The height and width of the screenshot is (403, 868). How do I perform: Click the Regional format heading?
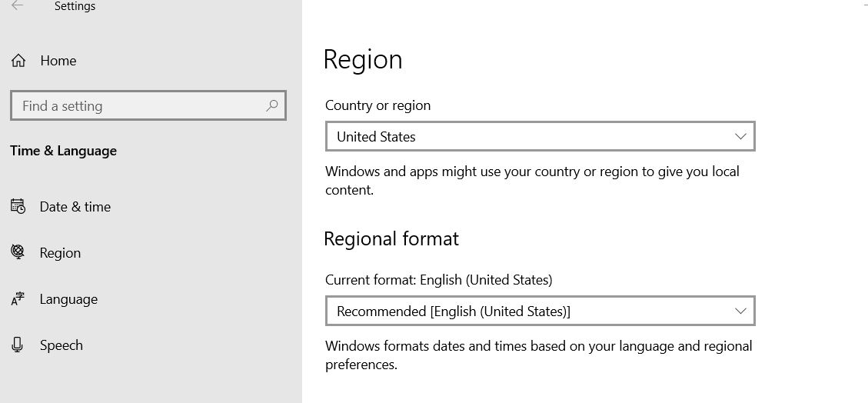pyautogui.click(x=391, y=238)
